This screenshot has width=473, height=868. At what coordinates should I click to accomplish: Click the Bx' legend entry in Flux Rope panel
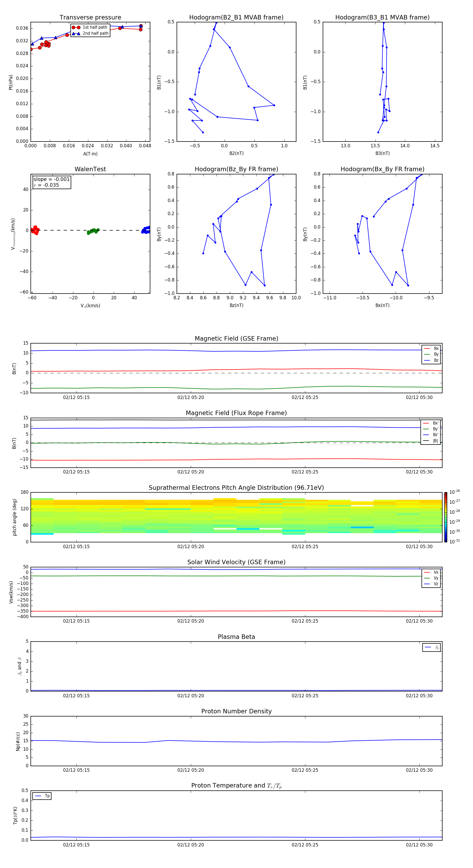pyautogui.click(x=431, y=423)
